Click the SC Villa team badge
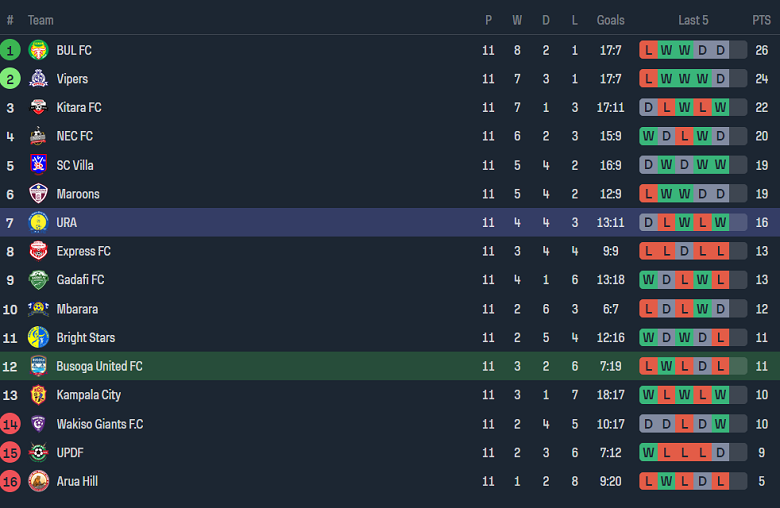Screen dimensions: 780x508 [39, 165]
